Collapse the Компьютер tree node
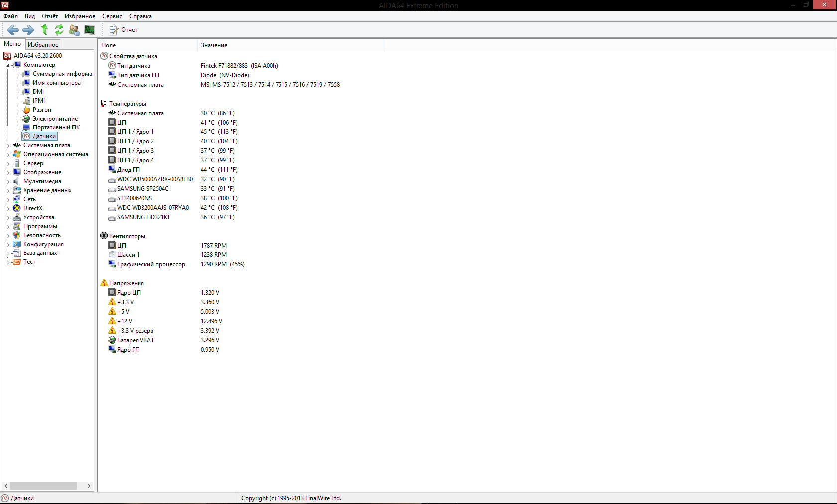The image size is (837, 504). [x=8, y=65]
